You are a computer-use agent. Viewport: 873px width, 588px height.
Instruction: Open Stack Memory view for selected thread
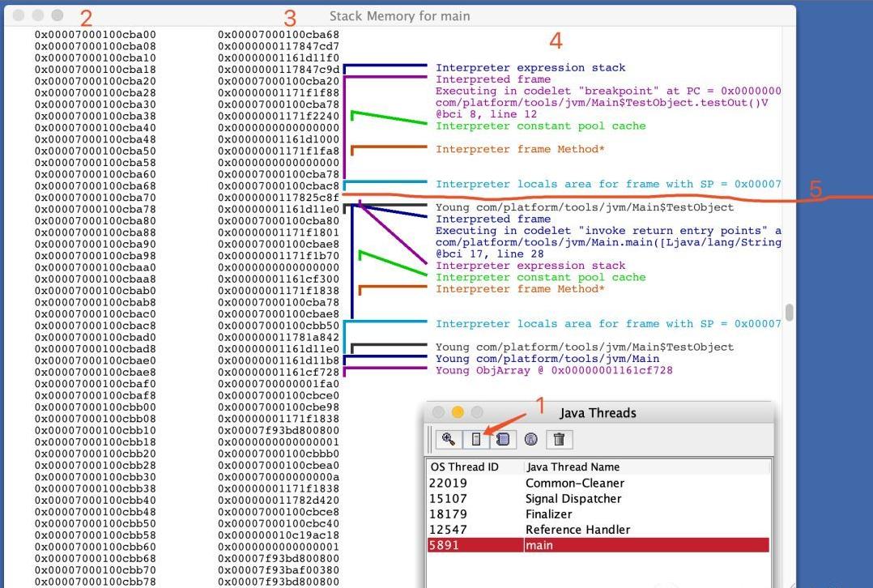point(476,439)
